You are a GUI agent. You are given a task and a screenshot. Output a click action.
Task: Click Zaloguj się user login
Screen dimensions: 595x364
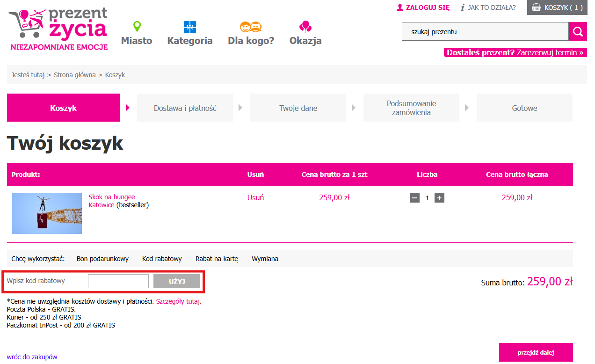tap(423, 7)
